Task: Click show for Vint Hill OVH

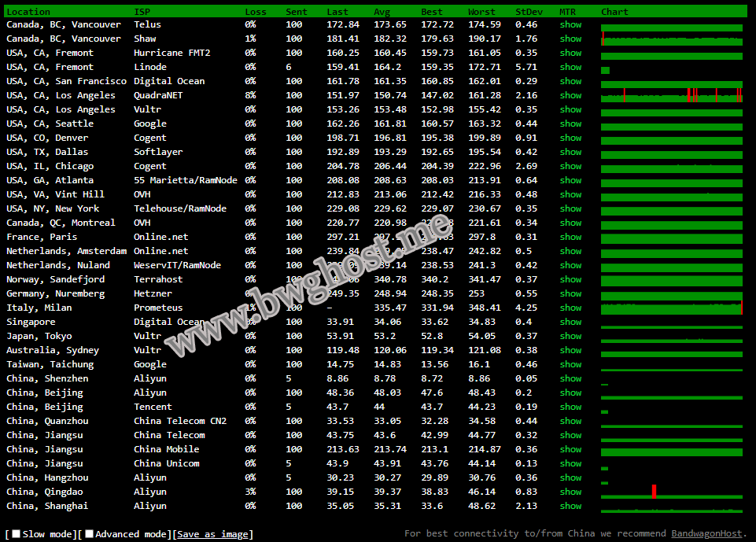Action: [x=570, y=194]
